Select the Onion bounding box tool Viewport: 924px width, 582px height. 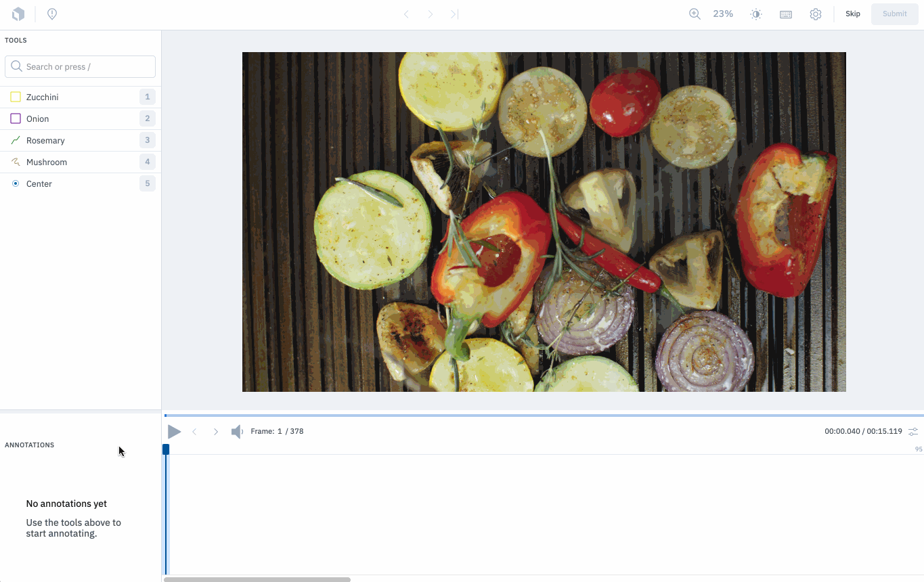click(x=81, y=119)
